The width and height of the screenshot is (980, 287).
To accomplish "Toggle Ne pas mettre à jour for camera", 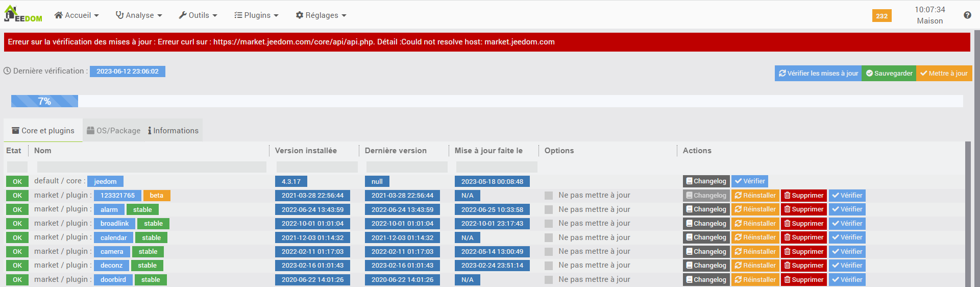I will [x=549, y=252].
